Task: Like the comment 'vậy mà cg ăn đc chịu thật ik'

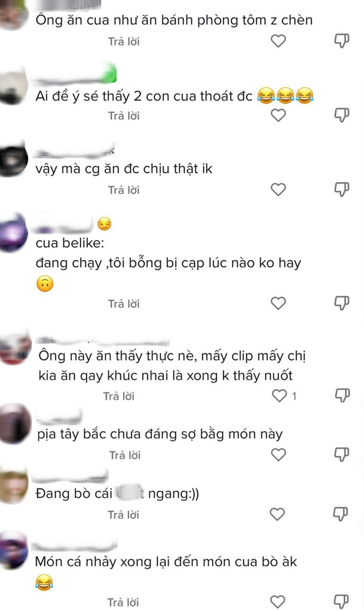Action: [278, 189]
